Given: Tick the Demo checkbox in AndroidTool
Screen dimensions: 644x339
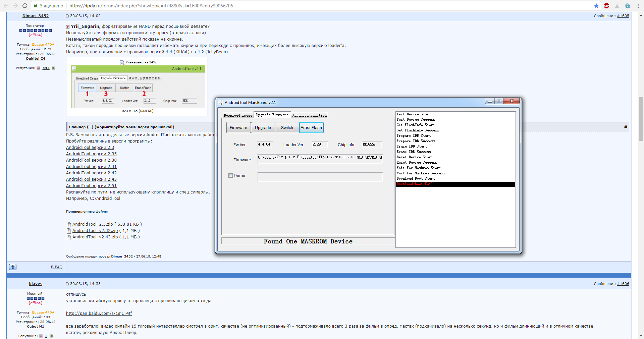Looking at the screenshot, I should point(231,176).
